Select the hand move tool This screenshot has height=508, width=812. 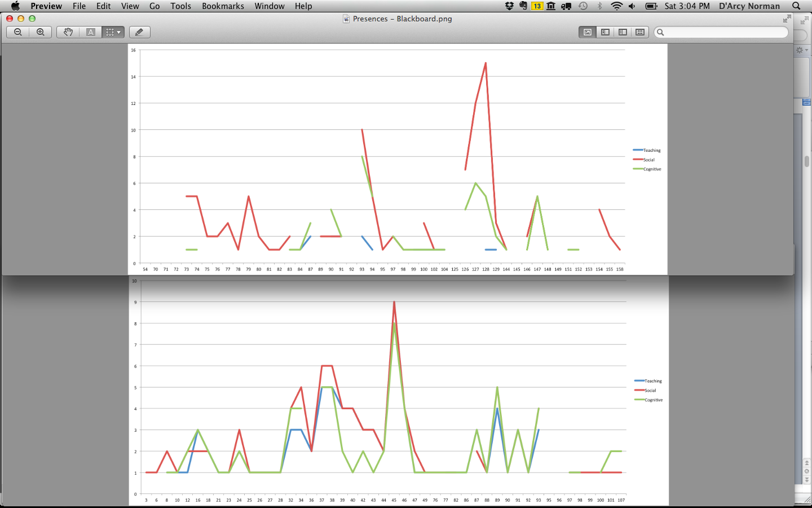(x=68, y=32)
